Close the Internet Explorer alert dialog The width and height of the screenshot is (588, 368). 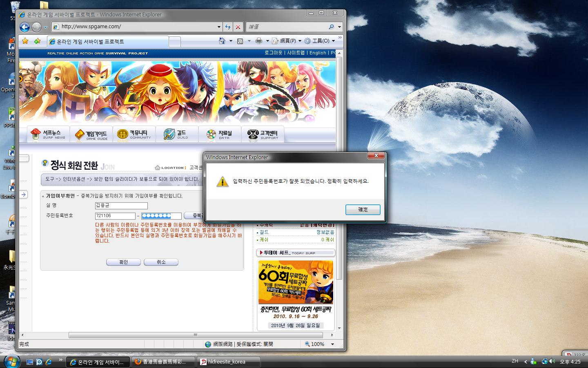[x=376, y=156]
